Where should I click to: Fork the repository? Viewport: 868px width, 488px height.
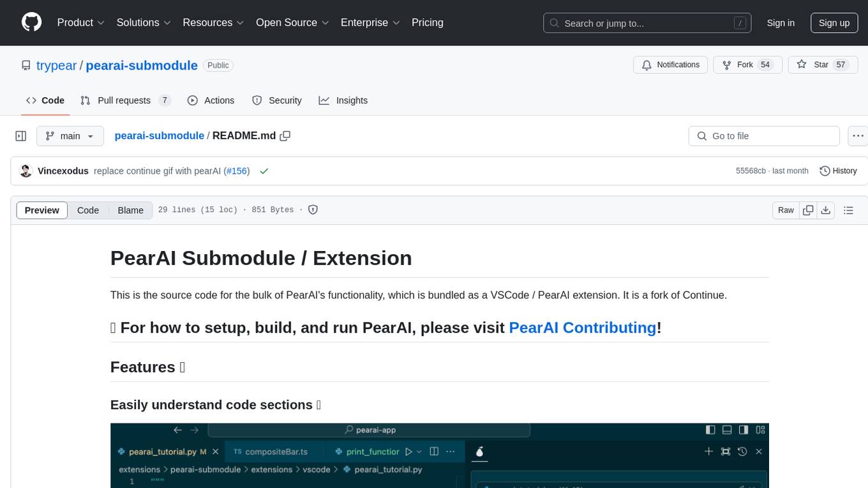[x=747, y=65]
